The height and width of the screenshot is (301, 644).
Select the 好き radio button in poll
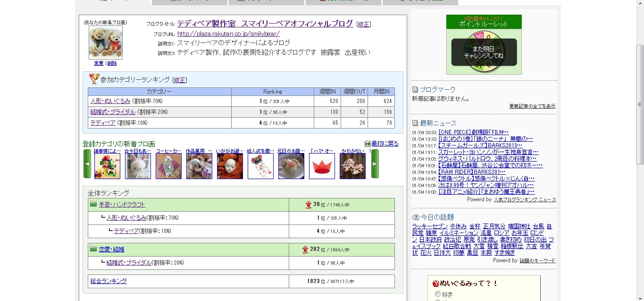[437, 294]
